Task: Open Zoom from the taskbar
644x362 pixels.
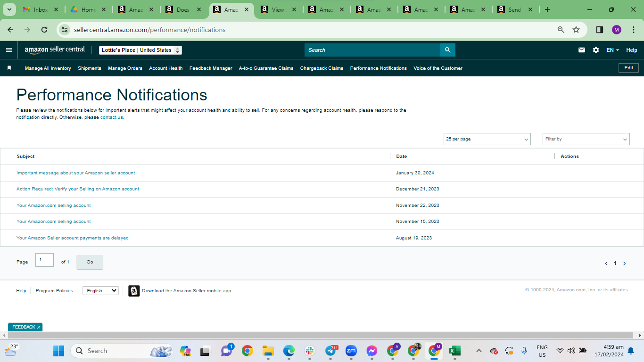Action: pyautogui.click(x=351, y=351)
